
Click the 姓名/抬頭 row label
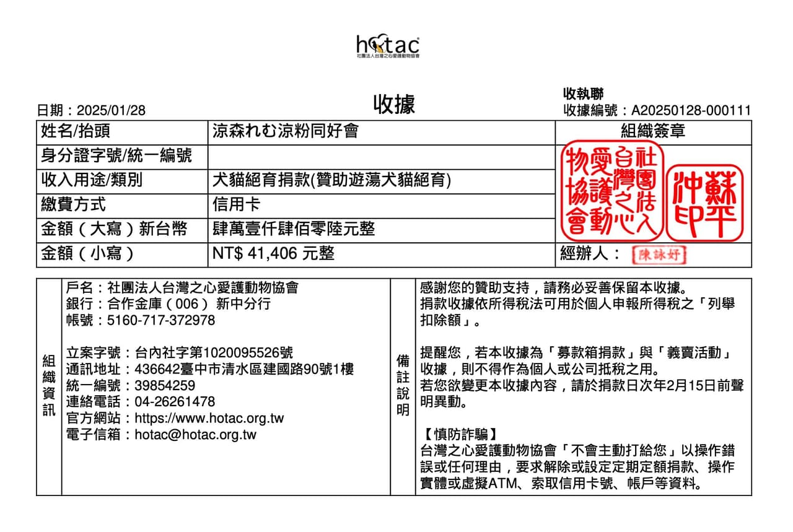pyautogui.click(x=76, y=131)
